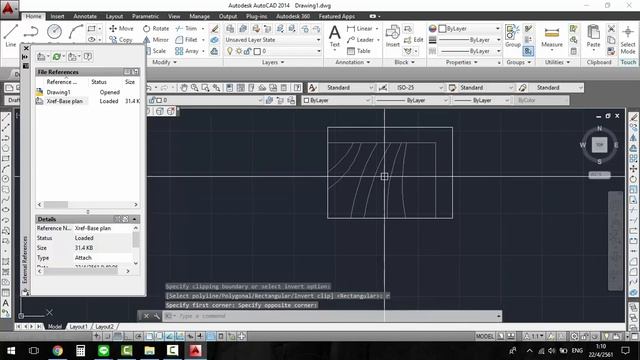Click the Reference Name column header

(x=62, y=82)
